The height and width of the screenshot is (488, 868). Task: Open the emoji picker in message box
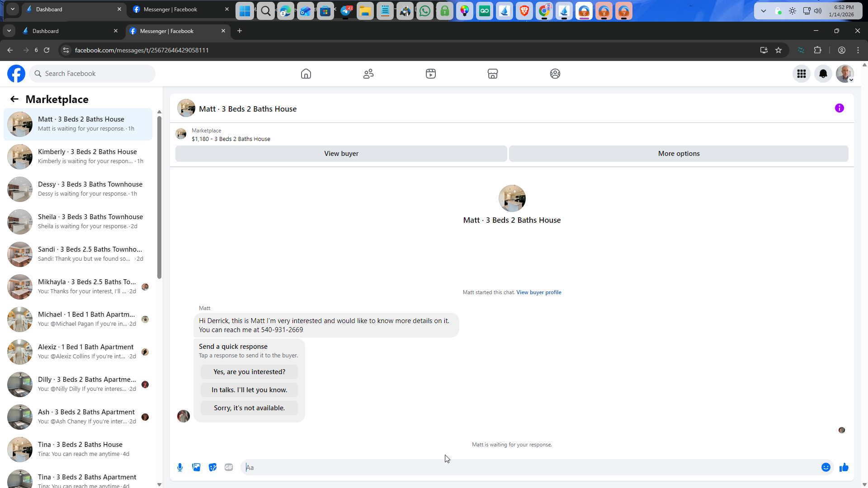[x=826, y=467]
